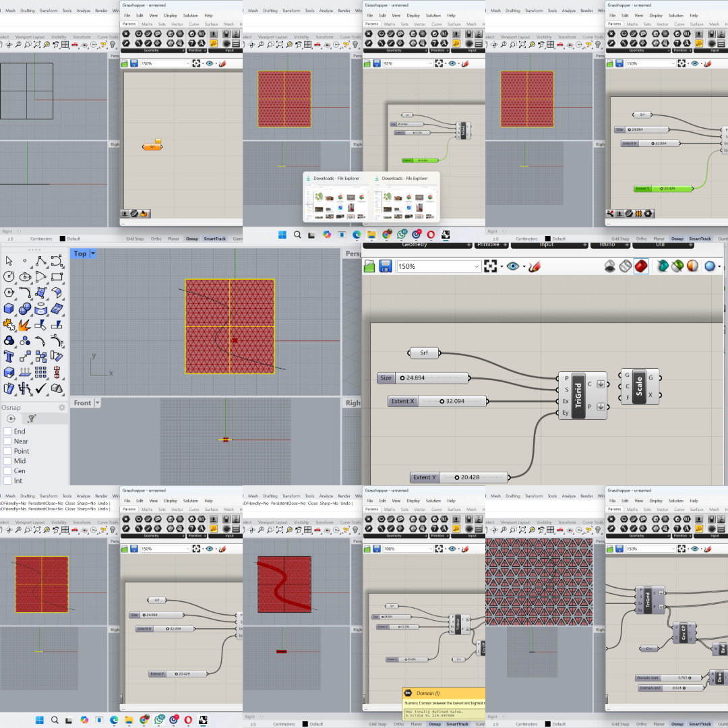Expand the mesh quality sphere dropdown arrow

click(x=719, y=266)
